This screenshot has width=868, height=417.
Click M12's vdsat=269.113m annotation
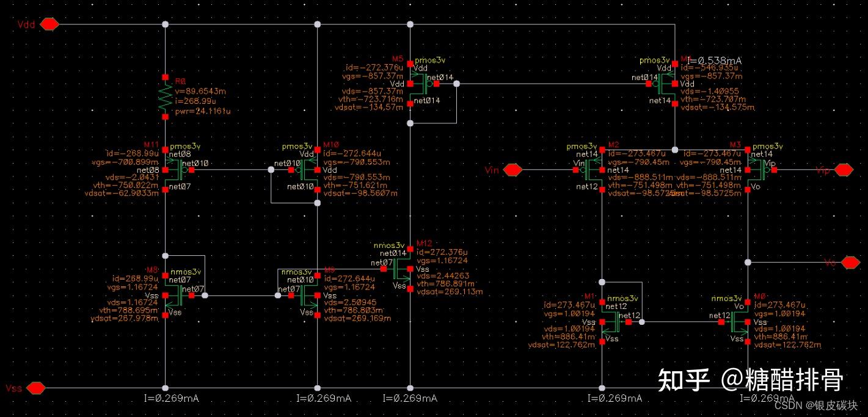coord(449,292)
